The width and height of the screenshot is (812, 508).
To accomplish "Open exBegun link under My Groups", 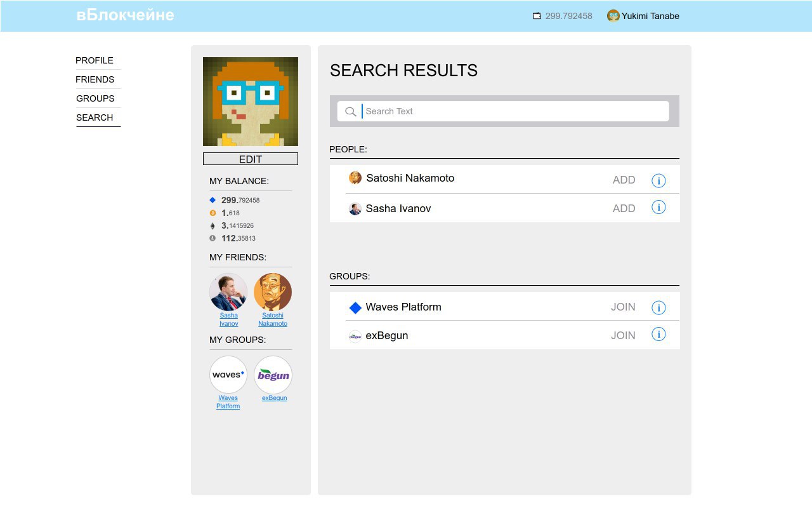I will tap(274, 398).
